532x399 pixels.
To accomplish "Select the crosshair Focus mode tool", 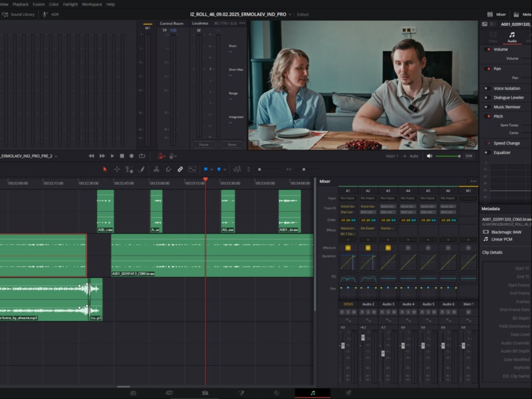I will (117, 169).
